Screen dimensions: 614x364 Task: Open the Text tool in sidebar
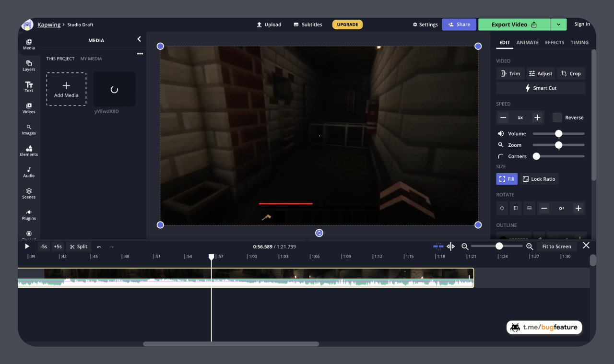[29, 87]
